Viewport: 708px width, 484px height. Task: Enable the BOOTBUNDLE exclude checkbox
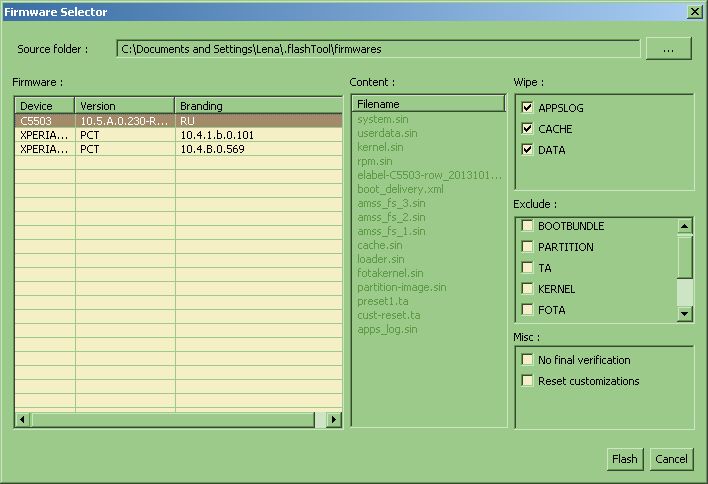[527, 226]
